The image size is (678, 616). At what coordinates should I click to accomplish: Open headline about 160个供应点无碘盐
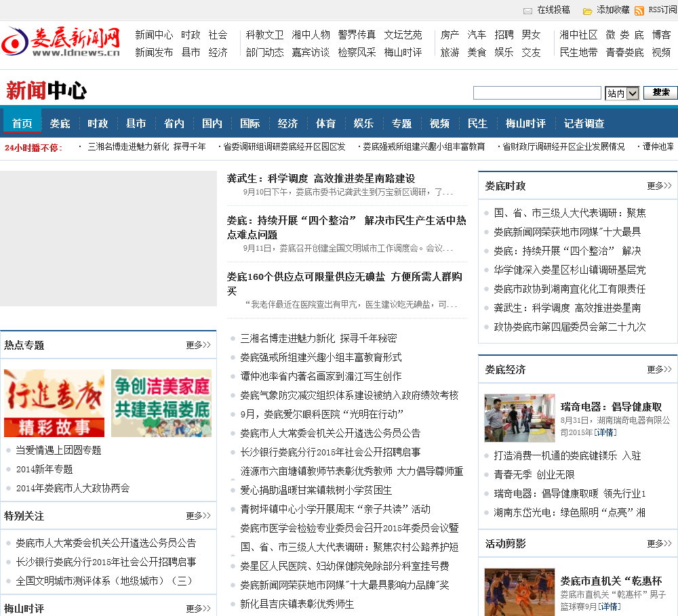[x=344, y=283]
